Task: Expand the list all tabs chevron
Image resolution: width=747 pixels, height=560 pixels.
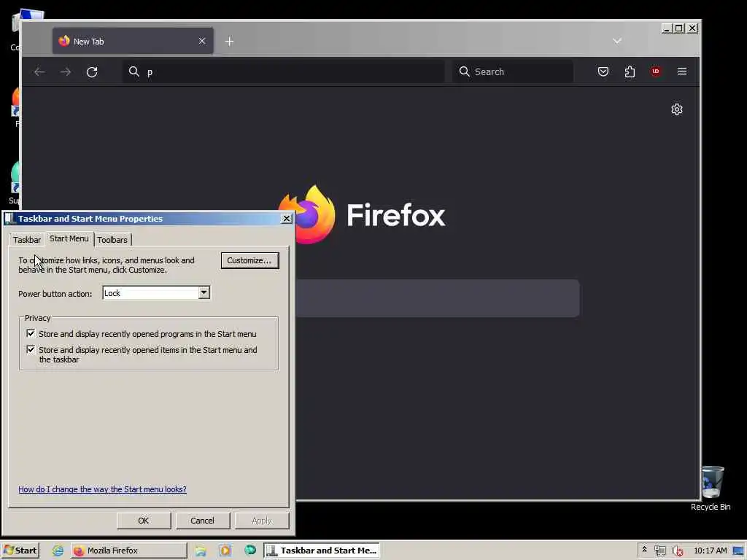Action: (617, 41)
